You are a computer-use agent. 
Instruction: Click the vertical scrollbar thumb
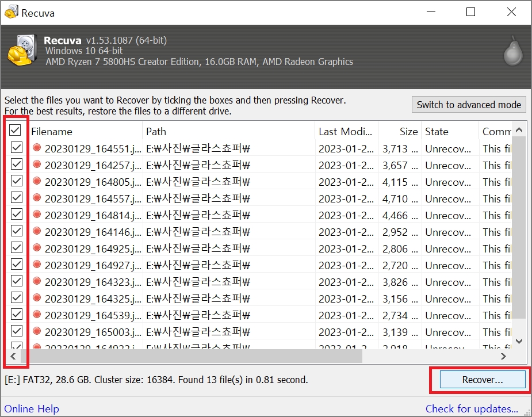point(519,227)
